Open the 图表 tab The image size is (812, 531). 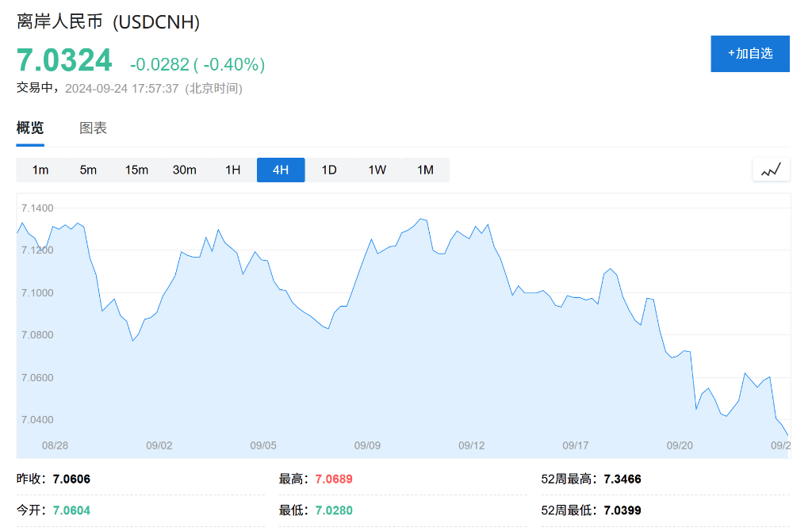click(x=94, y=128)
